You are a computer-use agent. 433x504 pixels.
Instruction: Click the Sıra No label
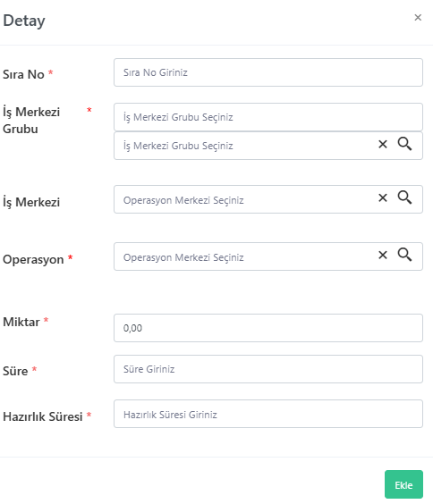(23, 74)
